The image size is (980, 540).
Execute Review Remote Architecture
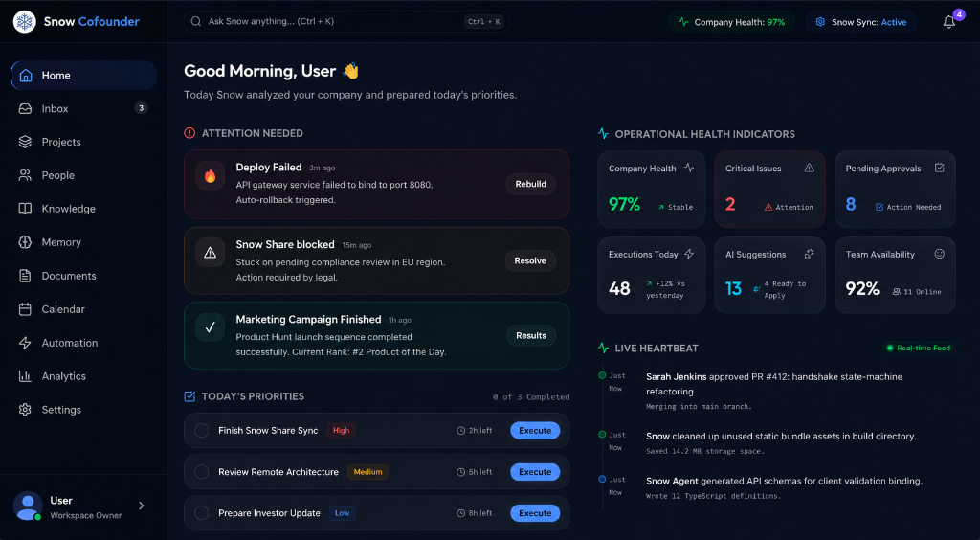(x=535, y=472)
